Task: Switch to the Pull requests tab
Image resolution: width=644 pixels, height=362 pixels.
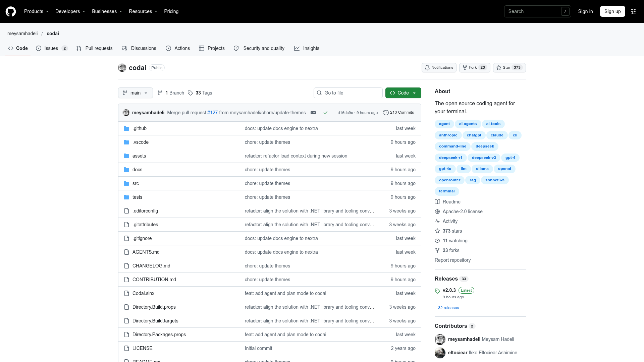Action: pyautogui.click(x=95, y=48)
